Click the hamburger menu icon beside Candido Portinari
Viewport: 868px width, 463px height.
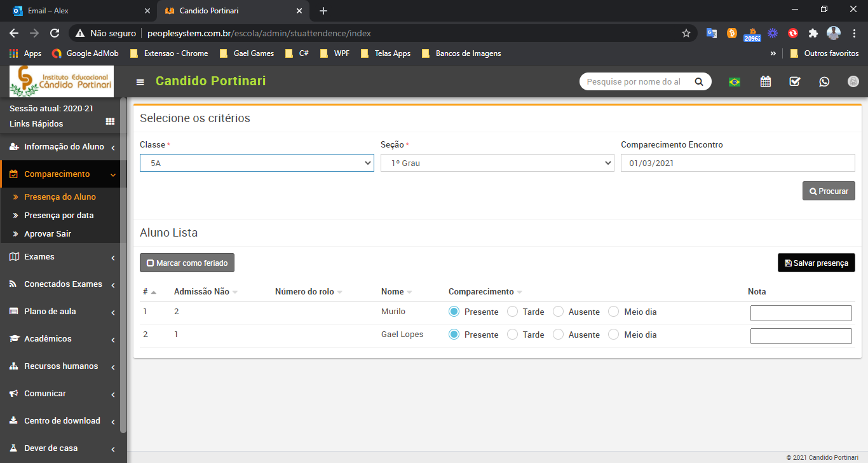(x=140, y=82)
